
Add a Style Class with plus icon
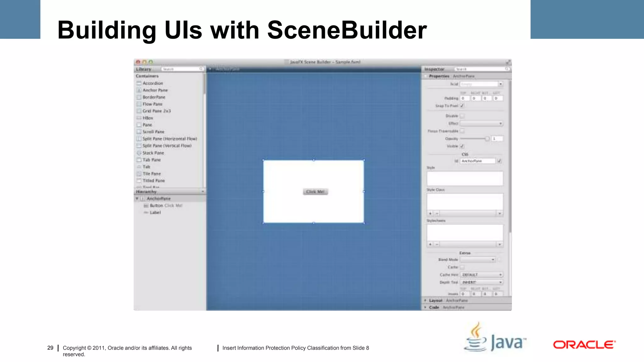click(430, 213)
